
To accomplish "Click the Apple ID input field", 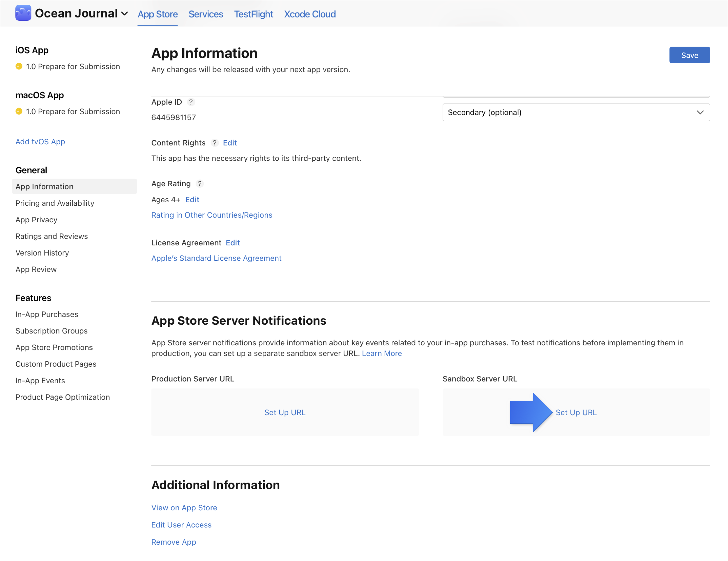I will 174,117.
